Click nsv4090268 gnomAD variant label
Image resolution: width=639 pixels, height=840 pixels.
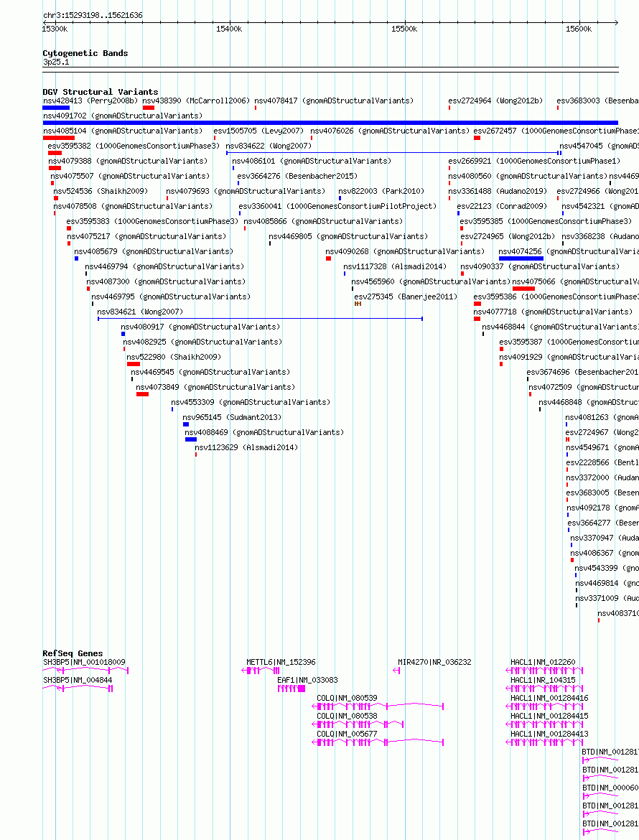pos(405,251)
